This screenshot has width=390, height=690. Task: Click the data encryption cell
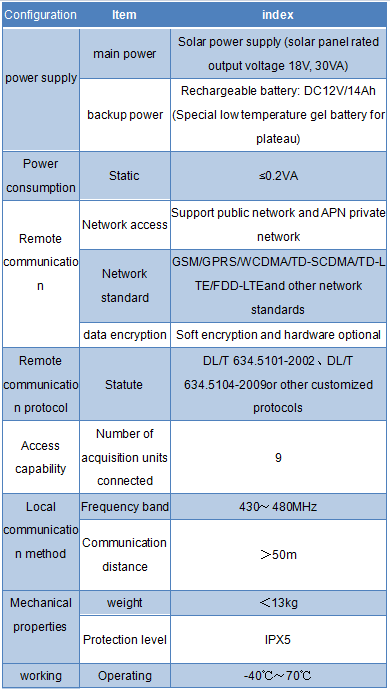coord(125,335)
